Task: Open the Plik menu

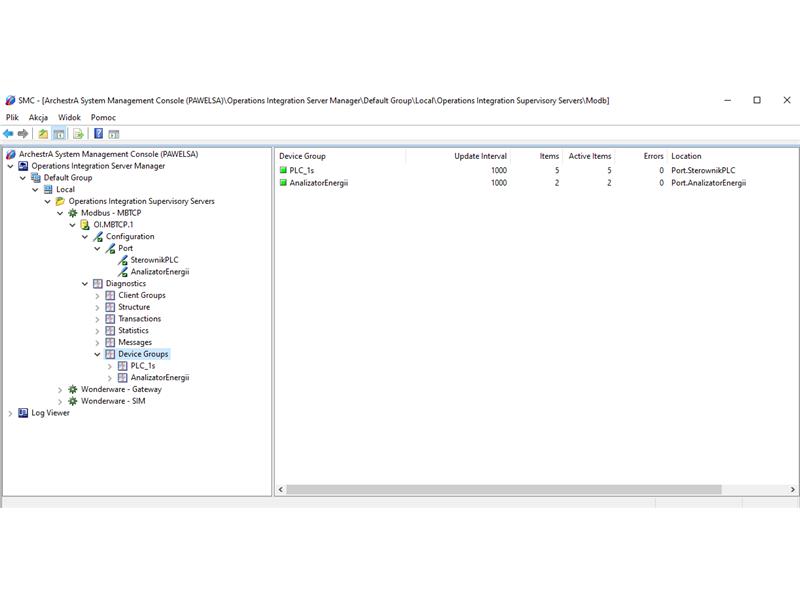Action: (x=12, y=117)
